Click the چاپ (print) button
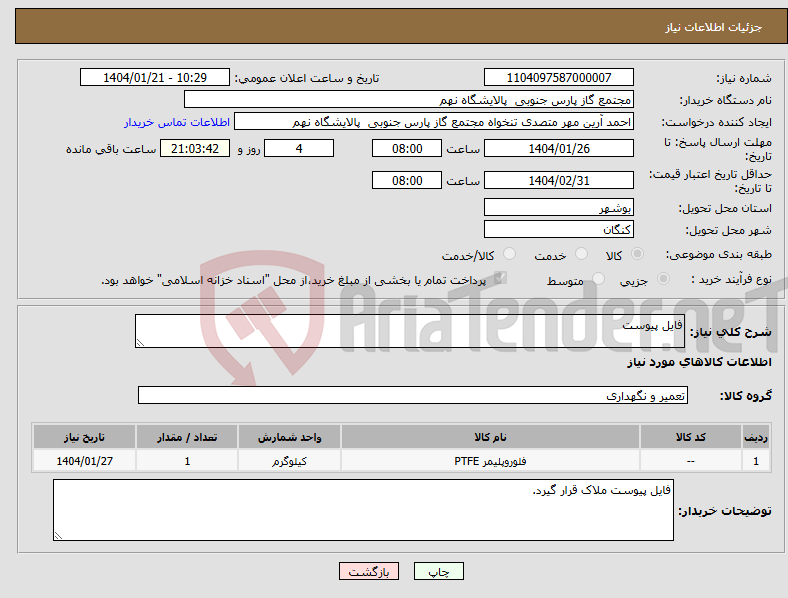788x598 pixels. click(438, 571)
